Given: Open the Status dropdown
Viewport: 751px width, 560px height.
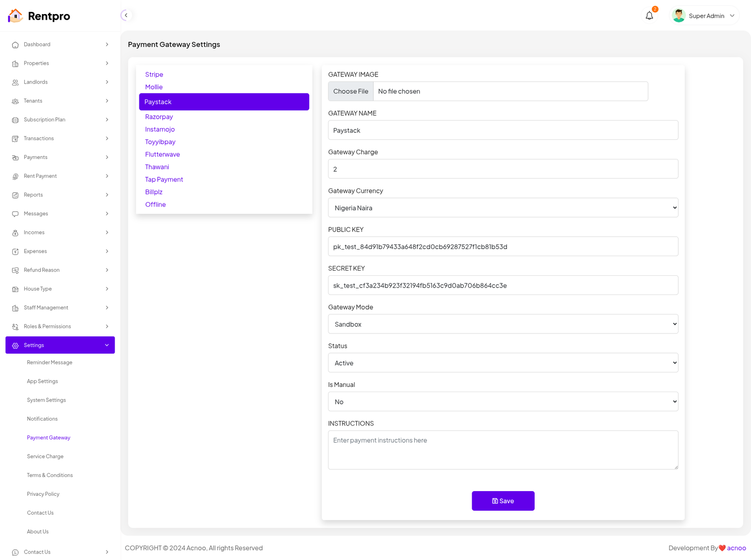Looking at the screenshot, I should click(503, 363).
